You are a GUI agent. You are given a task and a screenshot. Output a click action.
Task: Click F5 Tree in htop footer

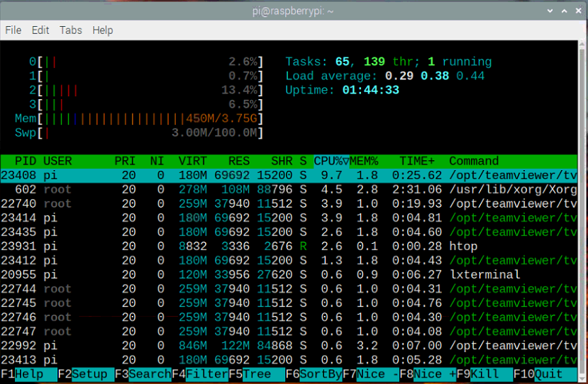[257, 374]
